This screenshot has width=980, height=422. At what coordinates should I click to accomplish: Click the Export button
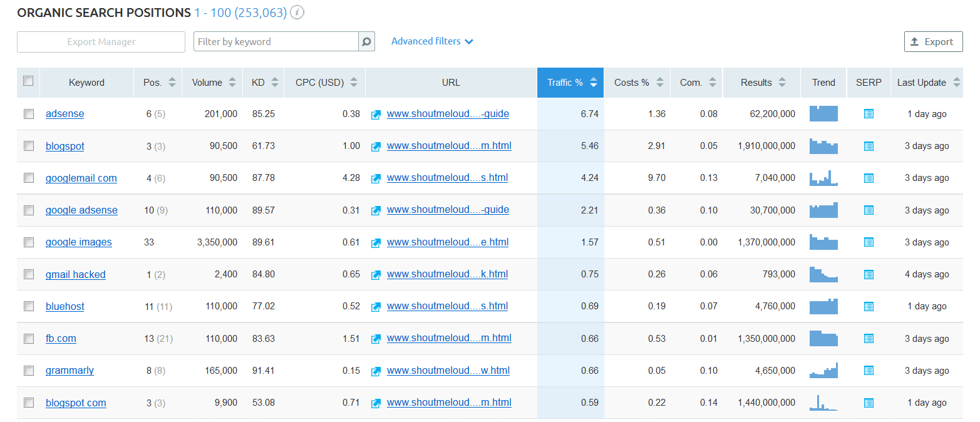(x=933, y=42)
